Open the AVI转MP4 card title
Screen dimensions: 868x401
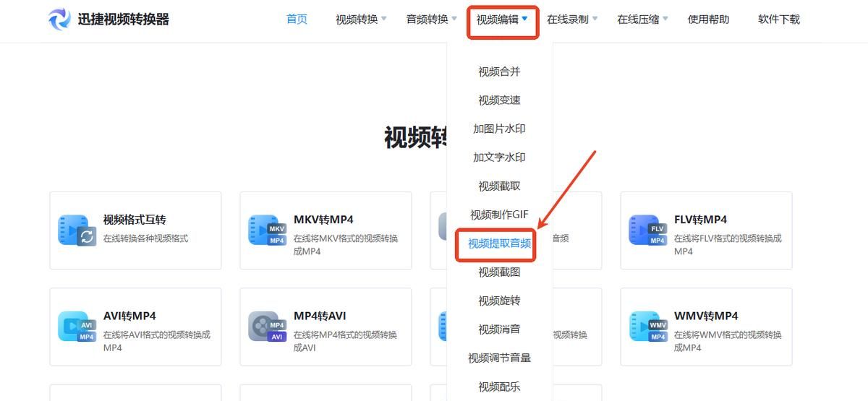pos(129,316)
